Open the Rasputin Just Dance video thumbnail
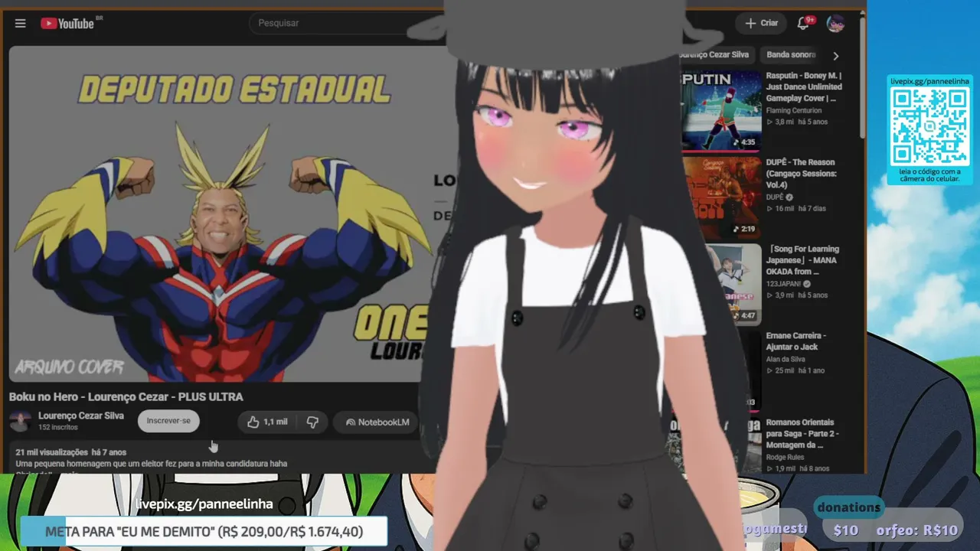The width and height of the screenshot is (980, 551). [x=721, y=111]
